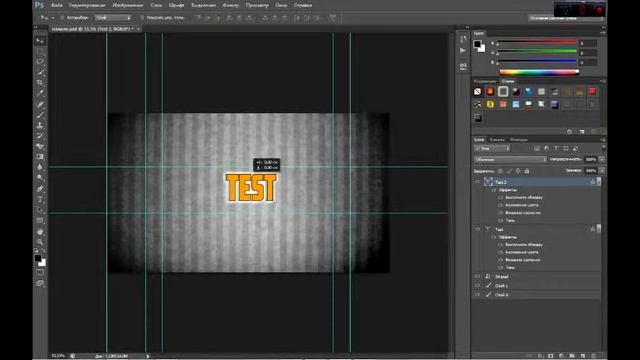The width and height of the screenshot is (640, 360).
Task: Select the Crop tool
Action: pos(40,83)
